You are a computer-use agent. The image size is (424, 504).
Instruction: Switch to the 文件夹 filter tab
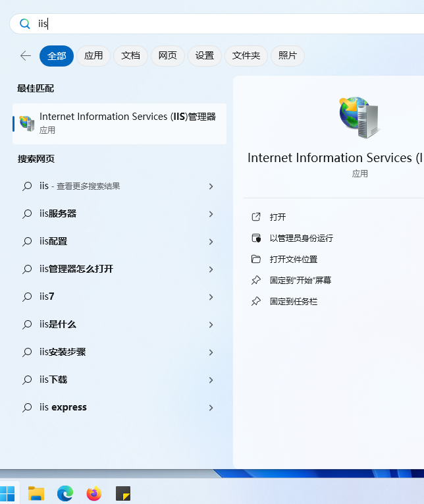coord(246,56)
